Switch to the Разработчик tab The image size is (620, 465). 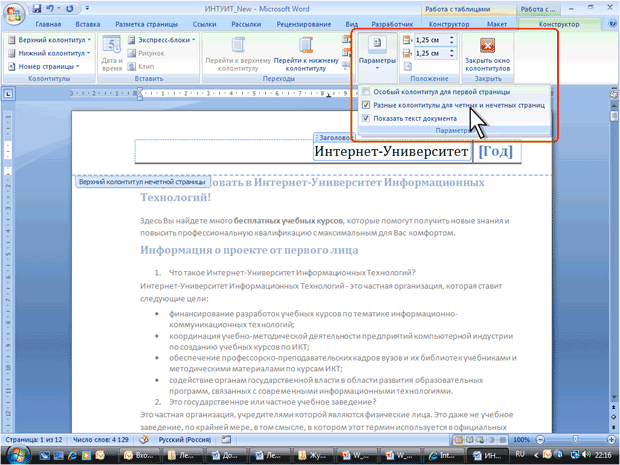392,24
